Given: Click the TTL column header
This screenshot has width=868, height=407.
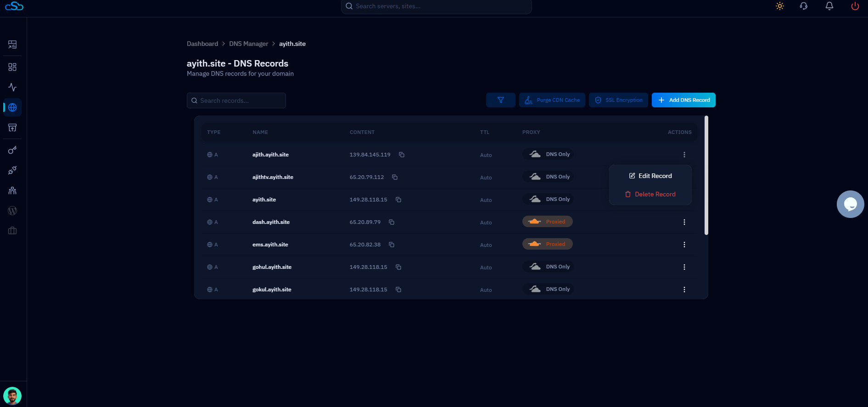Looking at the screenshot, I should click(x=485, y=132).
